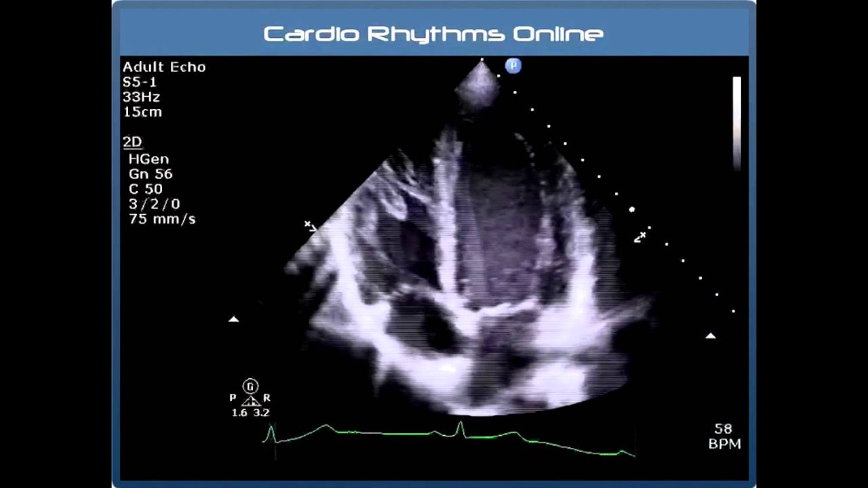The width and height of the screenshot is (868, 488).
Task: Click the "Cardio Rhythms Online" title
Action: coord(434,34)
